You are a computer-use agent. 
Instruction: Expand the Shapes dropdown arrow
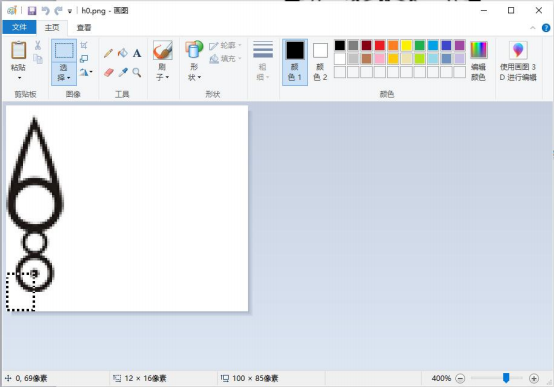(200, 77)
